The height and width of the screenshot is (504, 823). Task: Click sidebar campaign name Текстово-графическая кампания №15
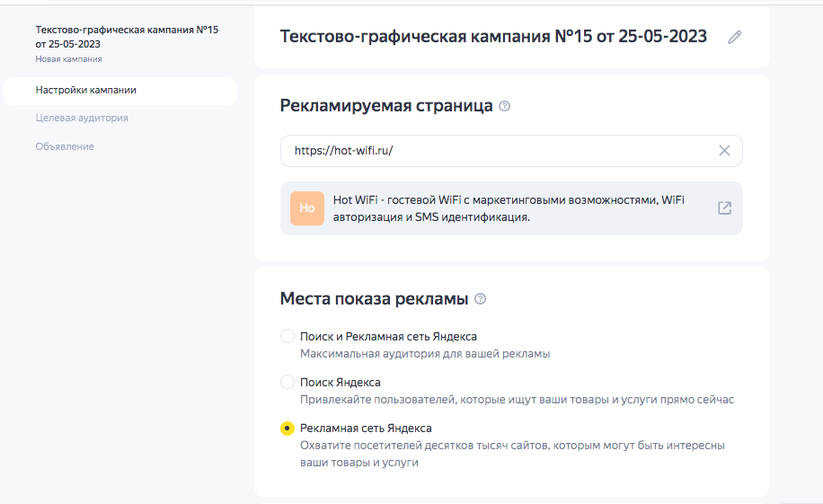pos(127,37)
